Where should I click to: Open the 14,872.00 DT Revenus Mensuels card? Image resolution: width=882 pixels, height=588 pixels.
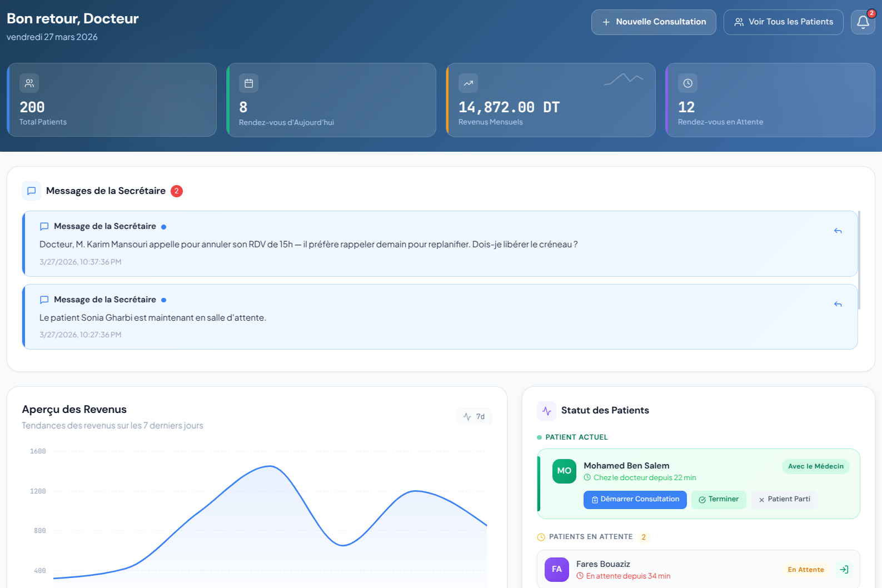coord(551,100)
